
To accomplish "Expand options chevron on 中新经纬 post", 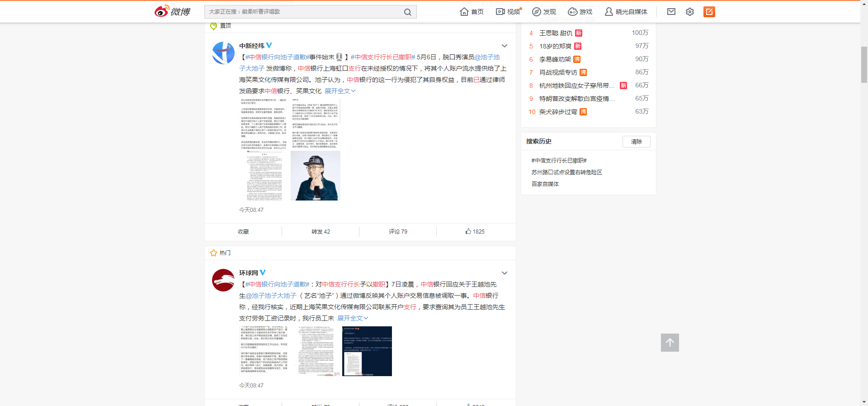I will [505, 46].
